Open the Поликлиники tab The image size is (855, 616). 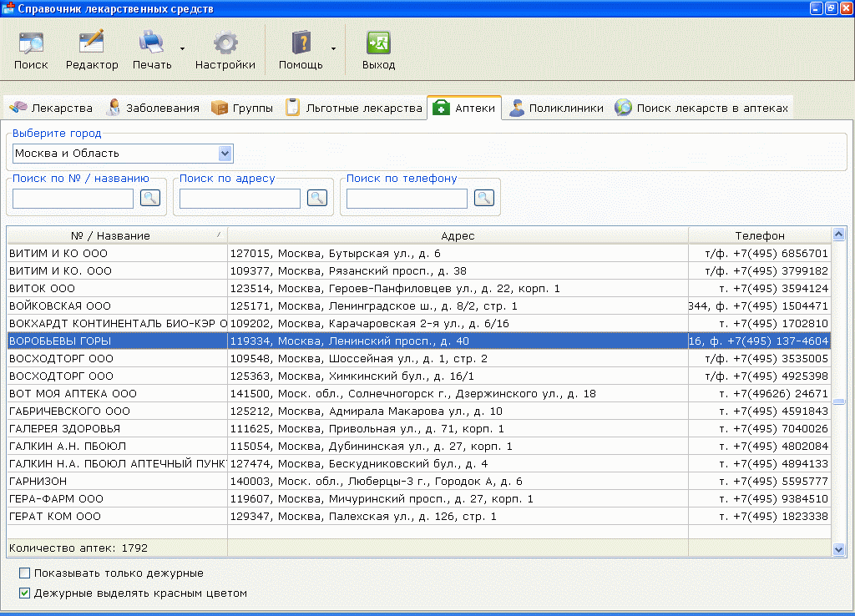coord(555,108)
